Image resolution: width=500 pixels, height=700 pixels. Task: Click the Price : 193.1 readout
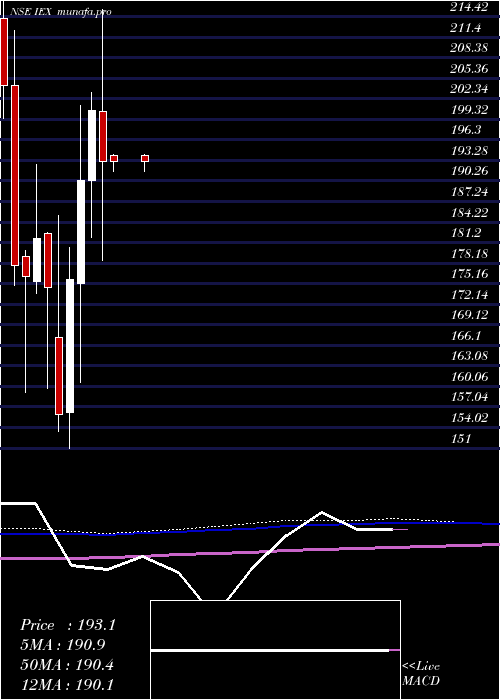68,625
